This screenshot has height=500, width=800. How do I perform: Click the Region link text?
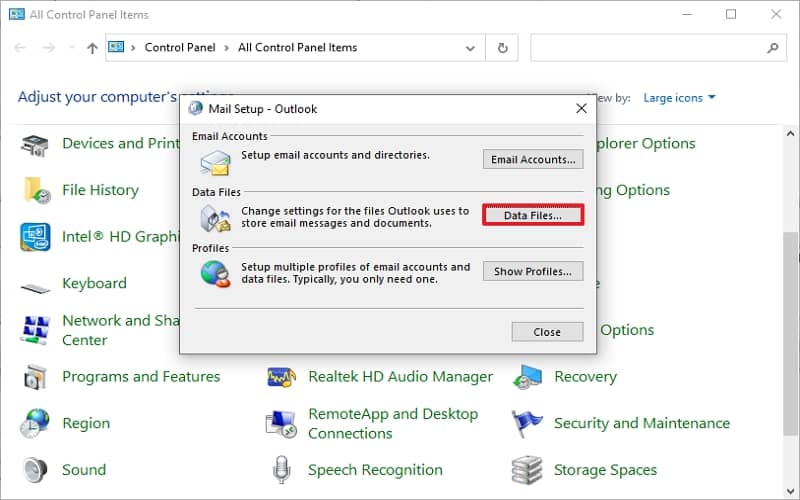pos(86,423)
